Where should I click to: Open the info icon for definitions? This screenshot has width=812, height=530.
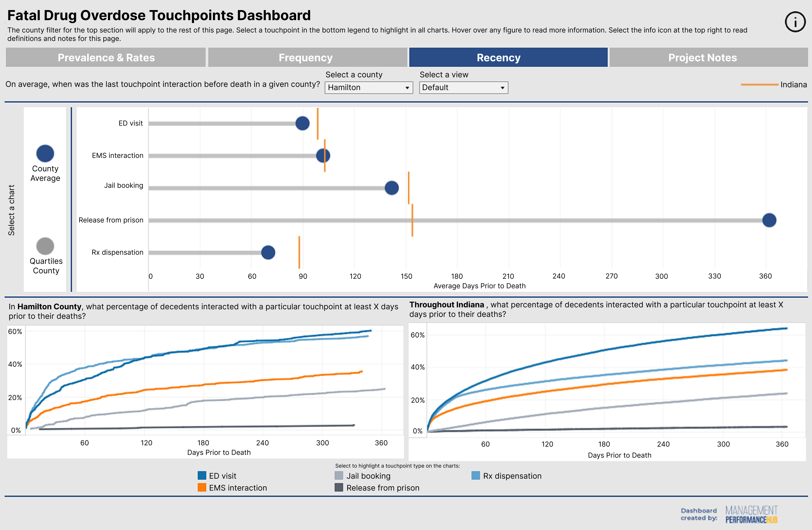click(795, 22)
